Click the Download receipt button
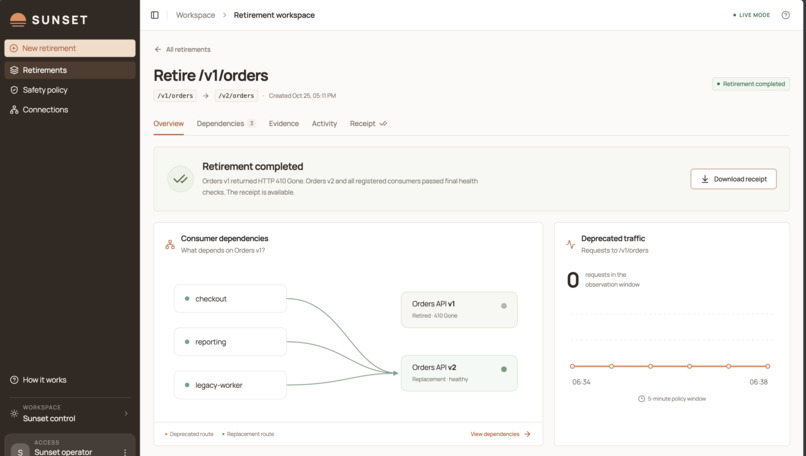The height and width of the screenshot is (456, 806). coord(734,179)
